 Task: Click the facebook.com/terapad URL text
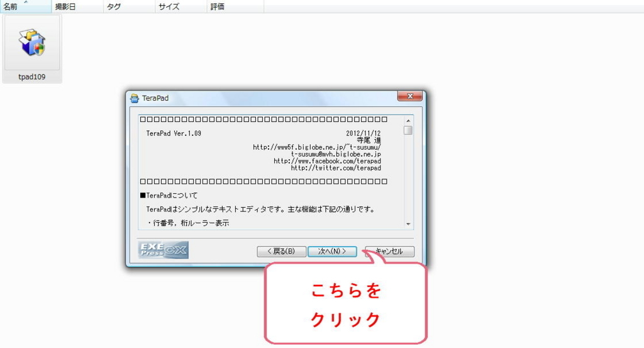tap(327, 161)
